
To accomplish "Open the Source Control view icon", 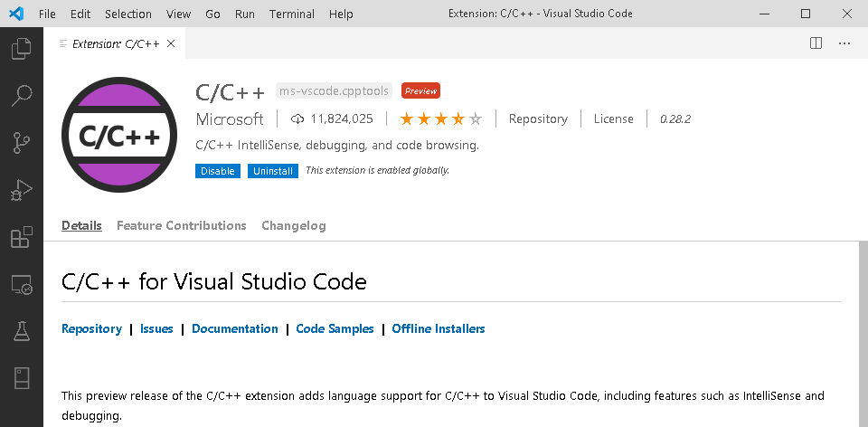I will (21, 143).
